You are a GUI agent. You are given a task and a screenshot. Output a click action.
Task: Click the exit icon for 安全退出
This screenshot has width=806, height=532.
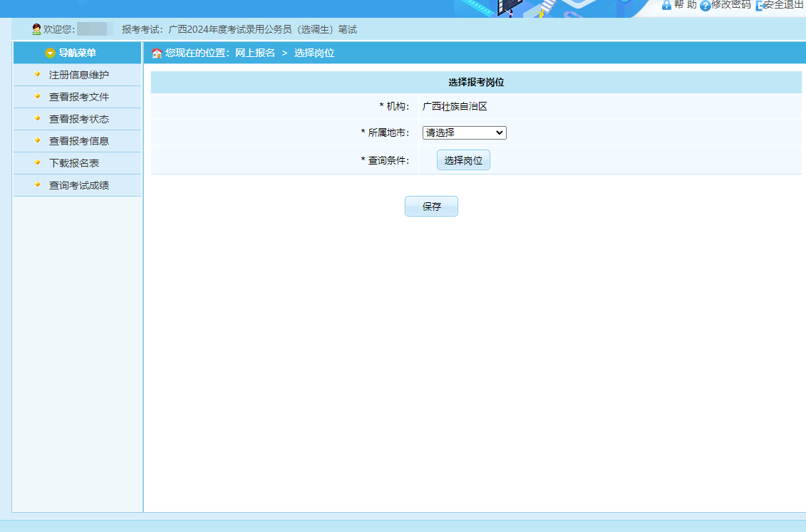(x=759, y=6)
